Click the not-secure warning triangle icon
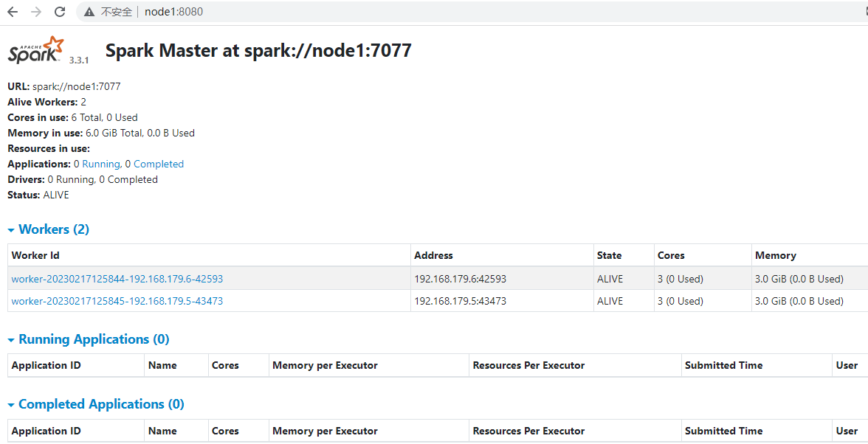Image resolution: width=868 pixels, height=444 pixels. (x=89, y=12)
